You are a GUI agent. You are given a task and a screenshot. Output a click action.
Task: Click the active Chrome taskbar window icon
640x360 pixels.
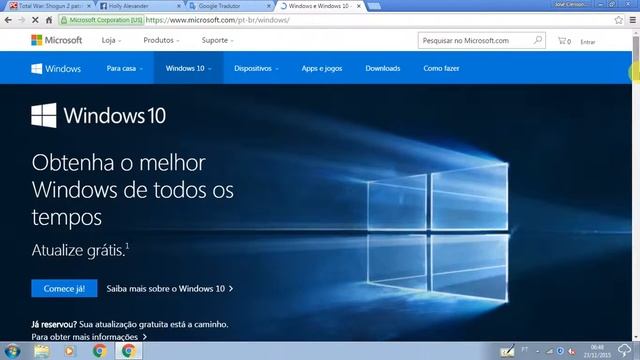tap(128, 351)
